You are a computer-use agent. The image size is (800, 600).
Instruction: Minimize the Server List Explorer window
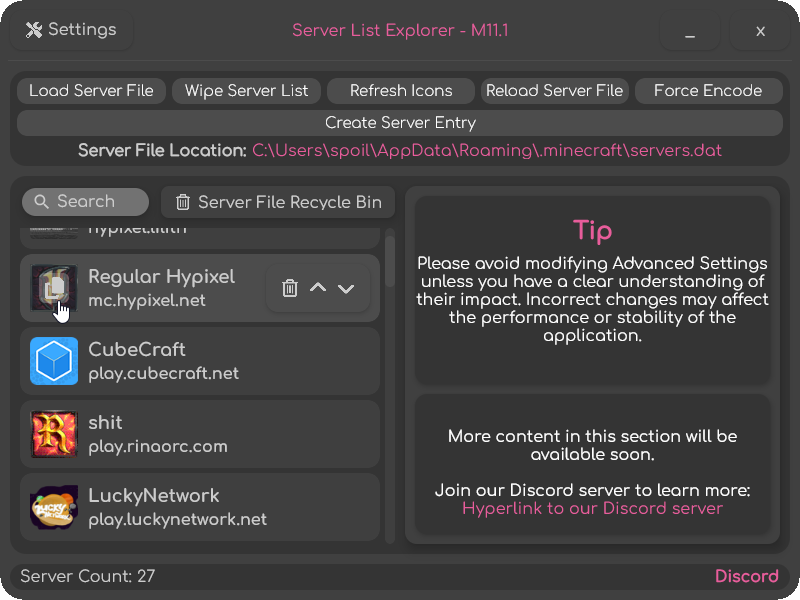tap(690, 31)
